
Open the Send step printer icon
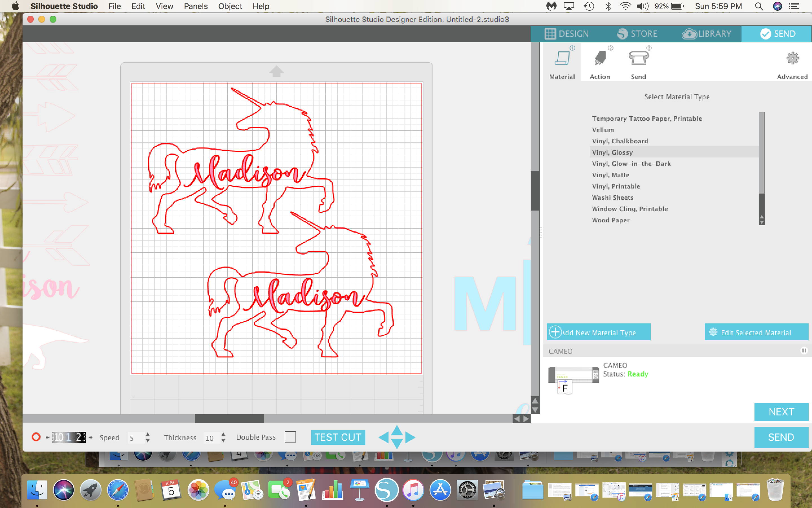[x=638, y=58]
